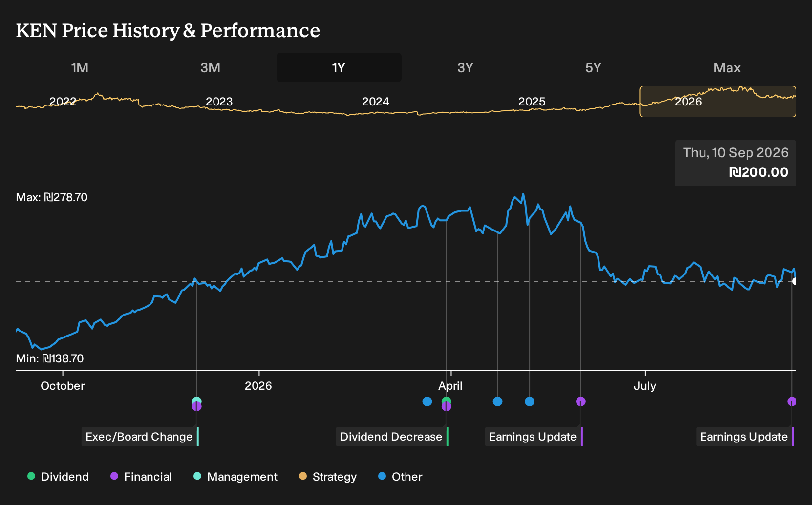
Task: Click the 2023 label in overview chart
Action: (219, 102)
